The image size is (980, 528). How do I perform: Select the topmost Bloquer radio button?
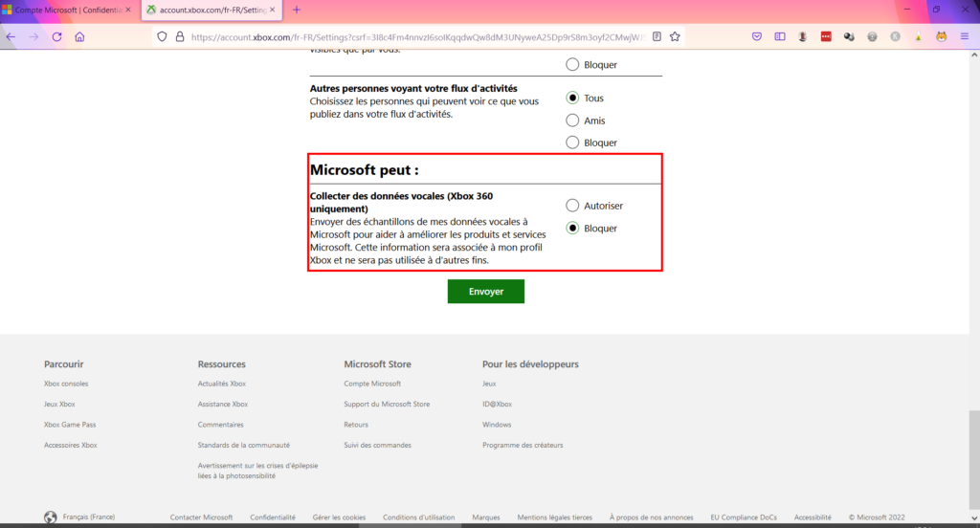coord(572,64)
